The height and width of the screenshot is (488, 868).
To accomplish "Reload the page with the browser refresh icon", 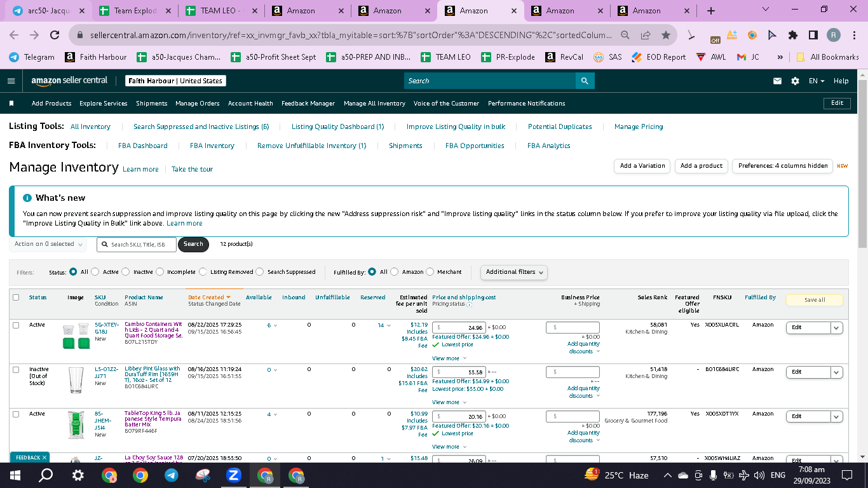I will coord(55,36).
